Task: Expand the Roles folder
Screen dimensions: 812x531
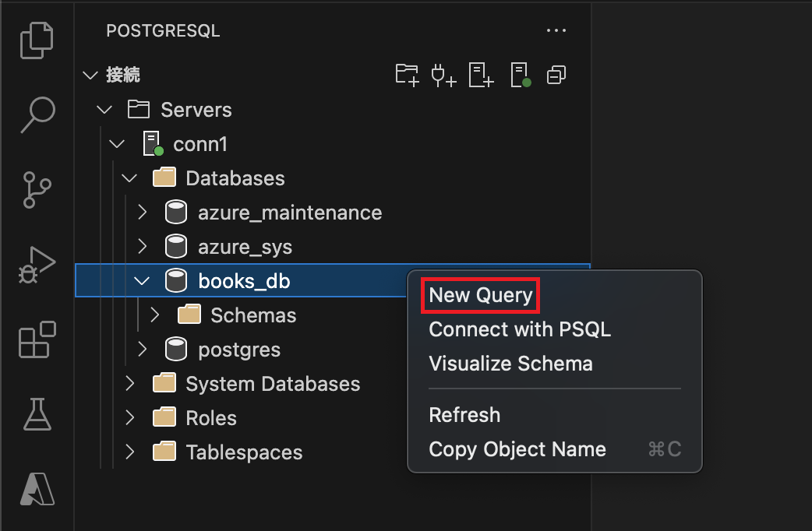Action: click(130, 417)
